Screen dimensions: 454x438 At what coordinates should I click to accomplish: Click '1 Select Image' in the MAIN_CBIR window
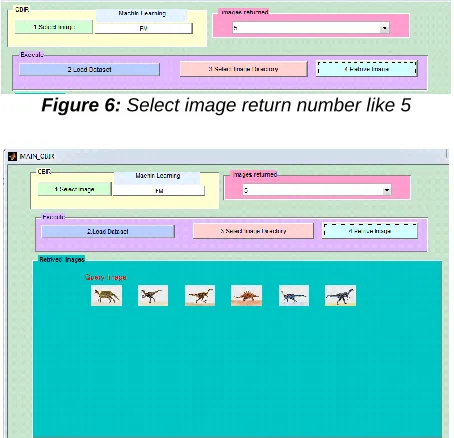coord(74,189)
